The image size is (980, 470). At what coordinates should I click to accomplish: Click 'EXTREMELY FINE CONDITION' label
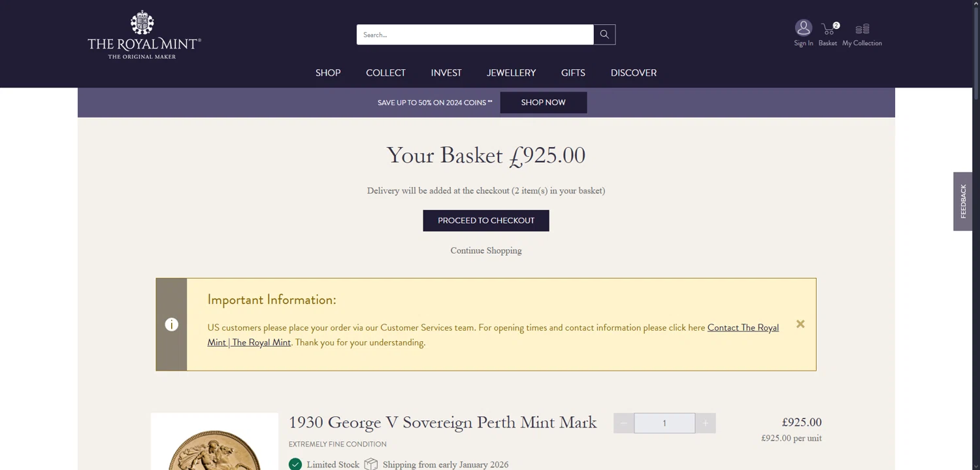click(x=338, y=445)
